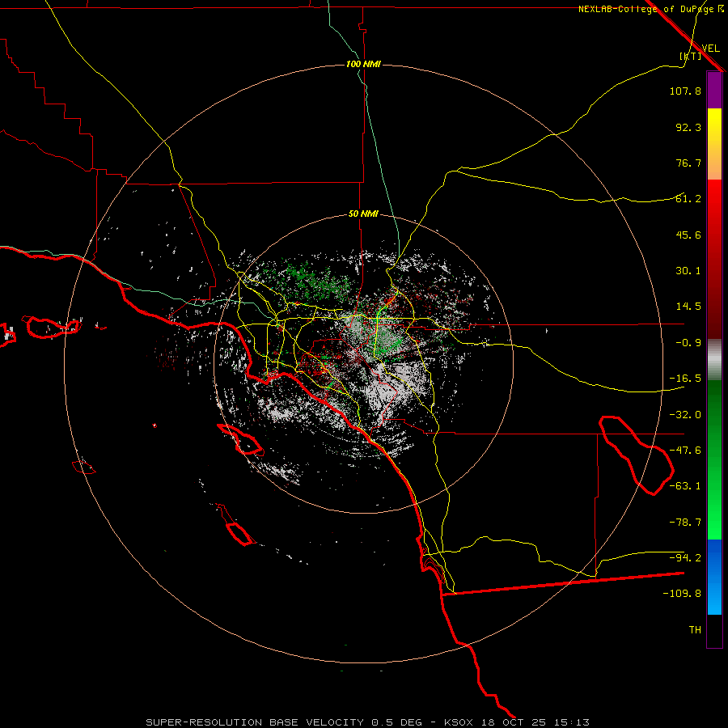Click the black TH segment of the color bar
Screen dimensions: 728x728
714,630
